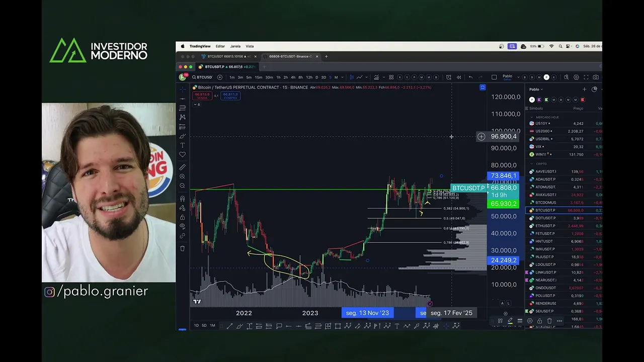Select VIX row in watchlist
The width and height of the screenshot is (644, 362).
point(563,147)
